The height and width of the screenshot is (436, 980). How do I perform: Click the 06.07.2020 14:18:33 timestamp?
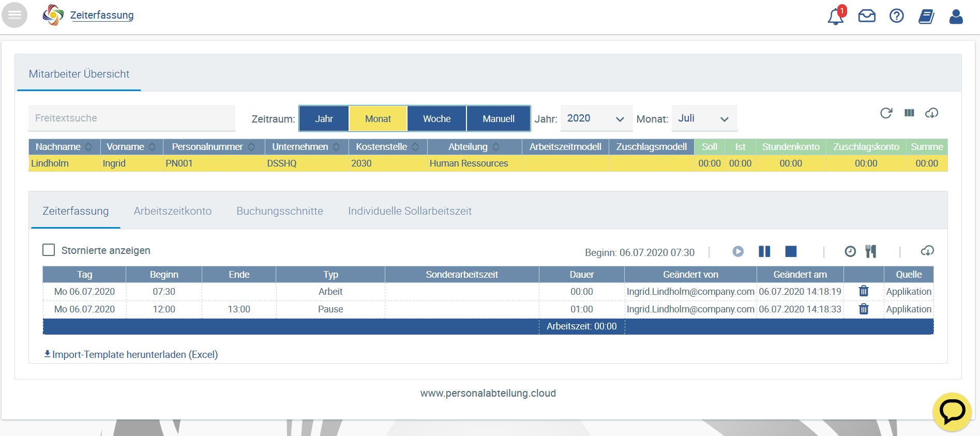tap(800, 309)
